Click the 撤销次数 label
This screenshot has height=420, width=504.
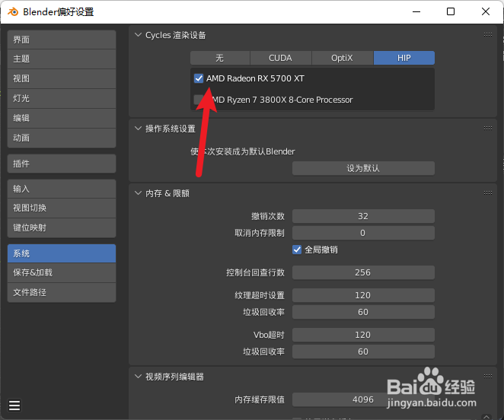pyautogui.click(x=268, y=216)
